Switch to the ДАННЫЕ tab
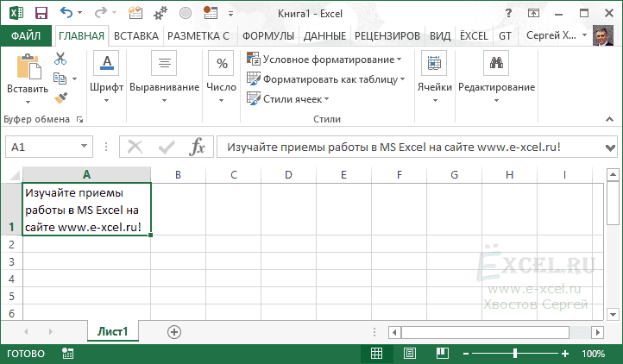 [x=324, y=35]
